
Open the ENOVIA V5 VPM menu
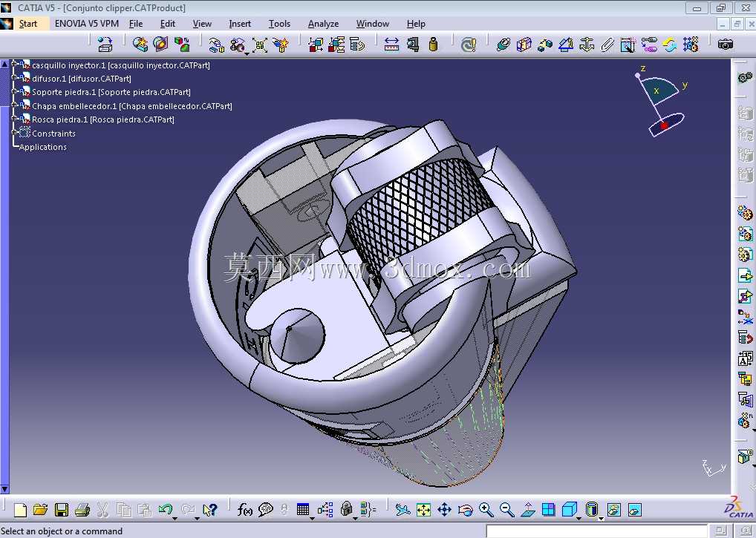pyautogui.click(x=87, y=24)
